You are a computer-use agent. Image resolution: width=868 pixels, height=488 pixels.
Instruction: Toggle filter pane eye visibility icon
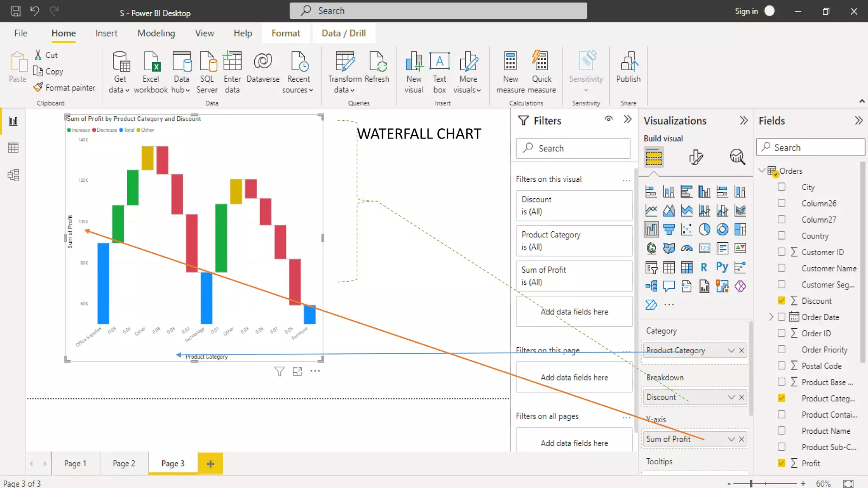click(x=609, y=119)
